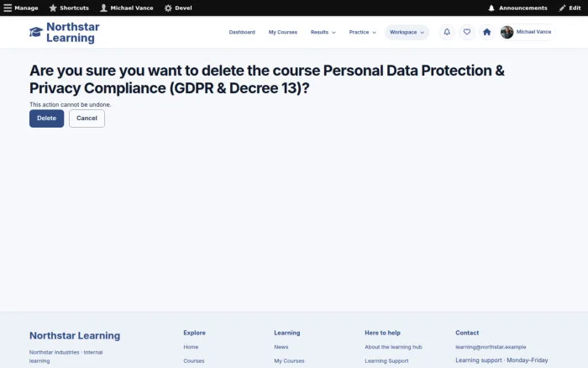Click 'Learning support · Monday–Friday' text
Viewport: 588px width, 368px height.
[501, 360]
